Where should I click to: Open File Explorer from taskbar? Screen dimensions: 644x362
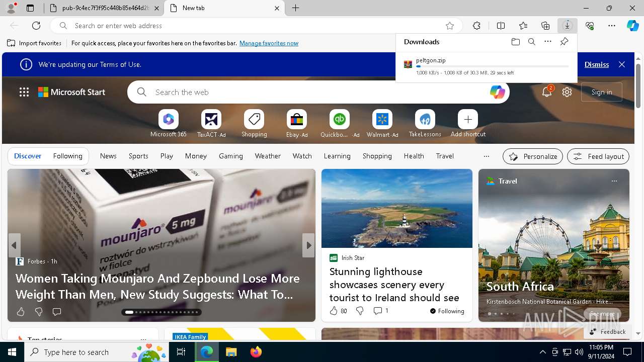pyautogui.click(x=231, y=352)
